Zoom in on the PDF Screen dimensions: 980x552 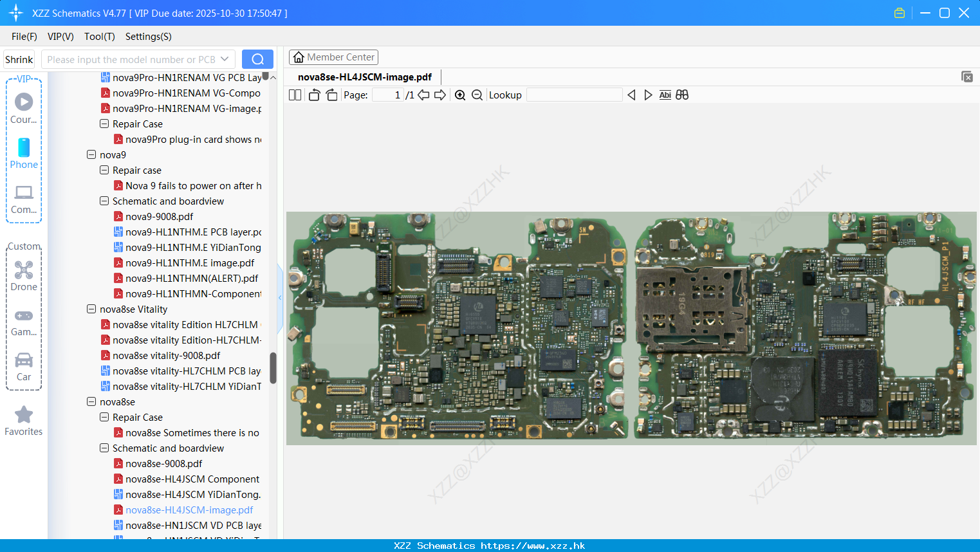[460, 95]
